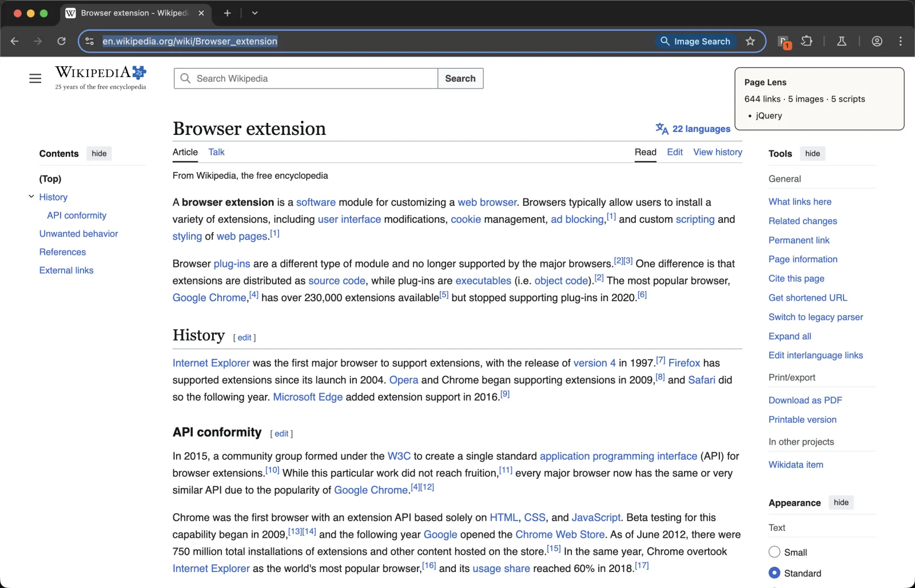Jump to API conformity in Contents
The image size is (915, 588).
point(77,215)
